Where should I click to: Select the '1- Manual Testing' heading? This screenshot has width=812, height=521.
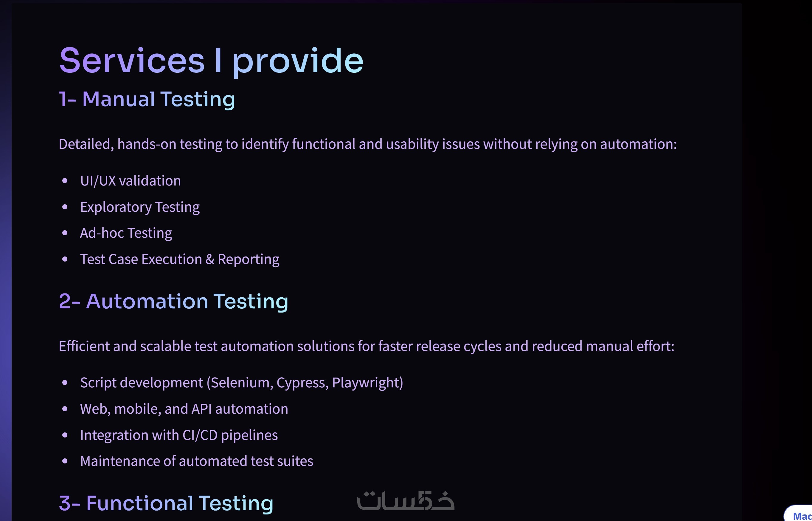point(147,99)
